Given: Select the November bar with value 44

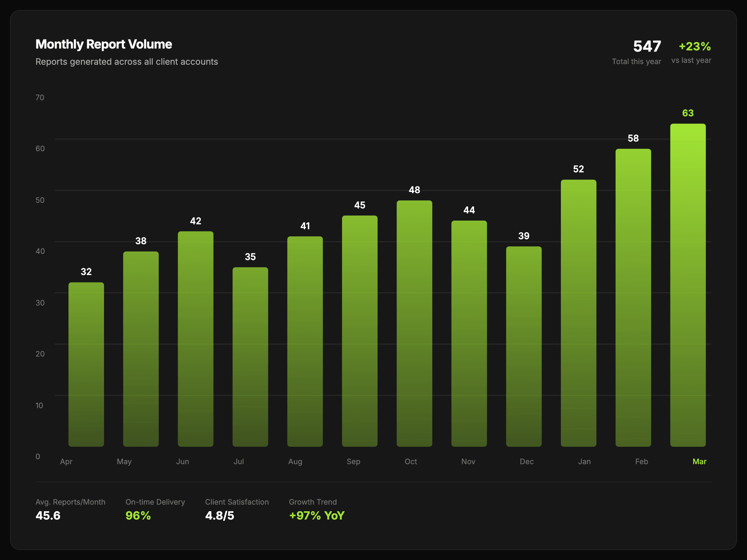Looking at the screenshot, I should click(x=469, y=334).
